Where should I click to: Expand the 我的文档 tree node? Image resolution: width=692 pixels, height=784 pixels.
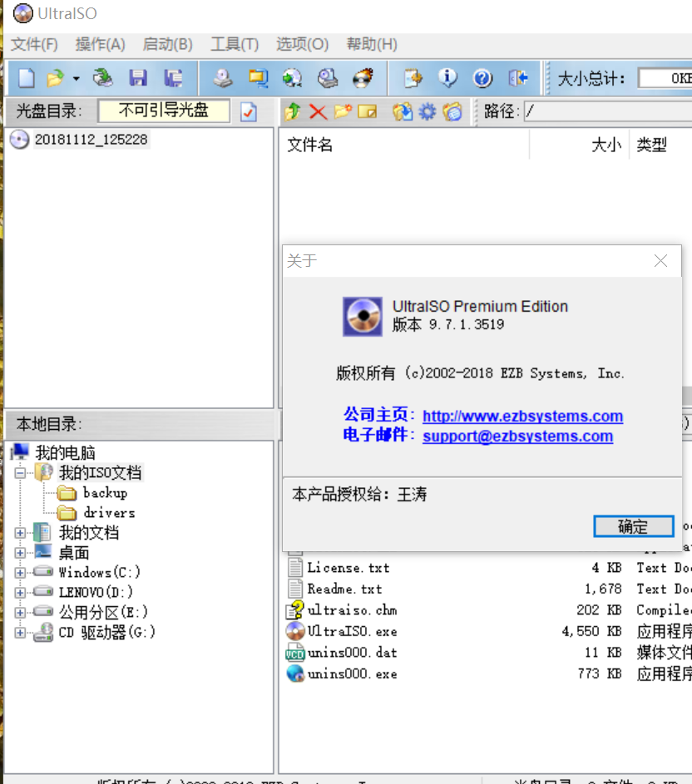pos(20,533)
